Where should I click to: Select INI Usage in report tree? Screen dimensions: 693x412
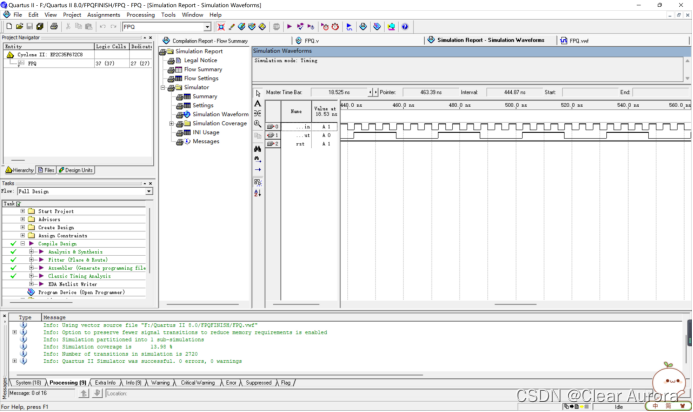click(x=206, y=132)
